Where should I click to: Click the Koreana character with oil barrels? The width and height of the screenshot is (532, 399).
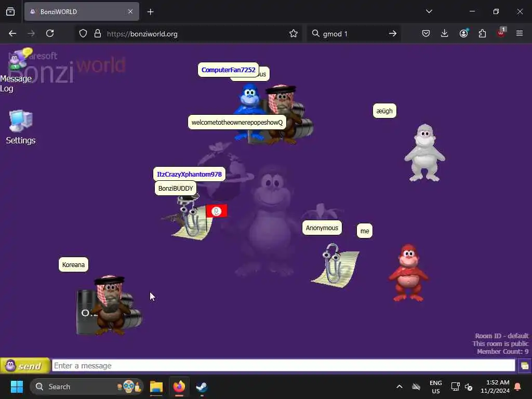pos(109,305)
